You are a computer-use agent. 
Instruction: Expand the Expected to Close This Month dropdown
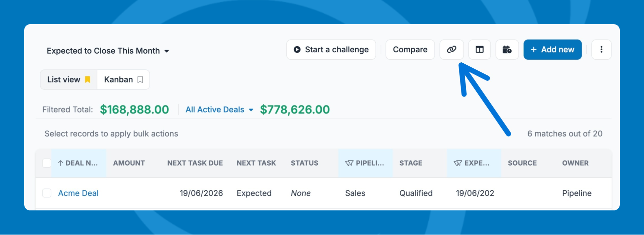[167, 51]
